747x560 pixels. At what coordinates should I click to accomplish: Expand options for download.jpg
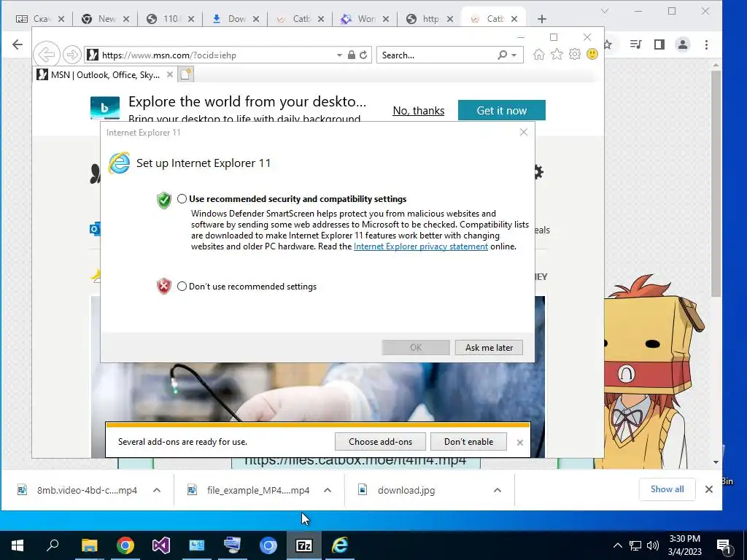[x=498, y=490]
